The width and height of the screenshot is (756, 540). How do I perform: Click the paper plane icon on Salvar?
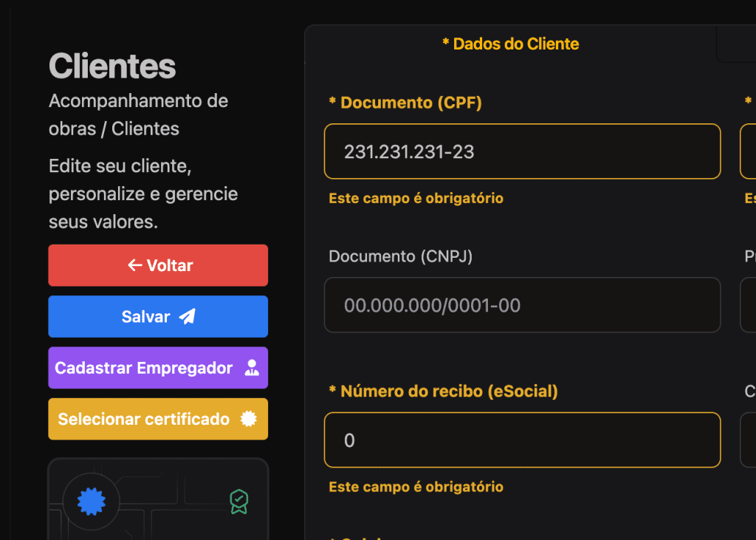tap(188, 317)
